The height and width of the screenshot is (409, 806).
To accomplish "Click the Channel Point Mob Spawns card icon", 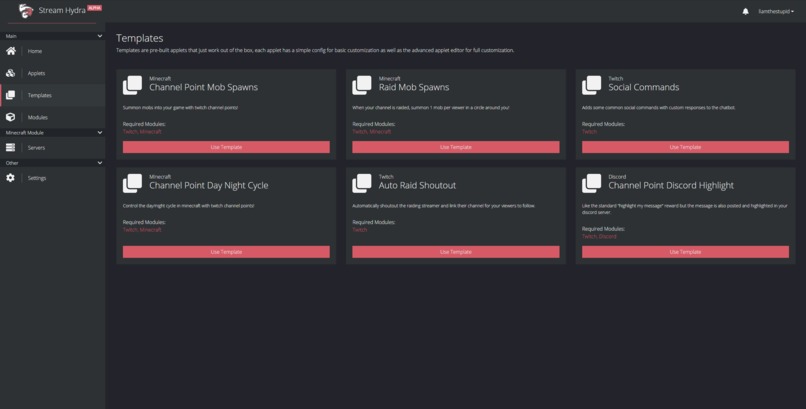I will point(133,85).
